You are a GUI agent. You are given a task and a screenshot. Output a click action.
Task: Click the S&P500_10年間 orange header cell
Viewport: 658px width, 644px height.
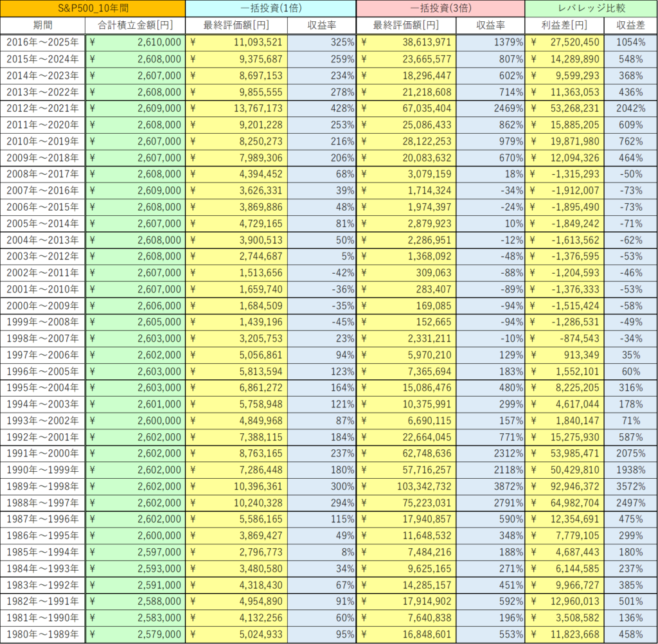tap(93, 8)
